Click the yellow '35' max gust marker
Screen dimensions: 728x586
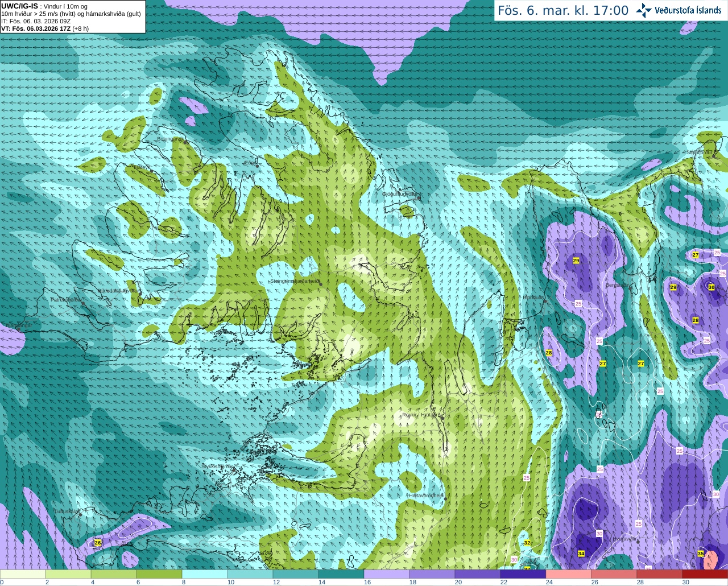(x=701, y=554)
